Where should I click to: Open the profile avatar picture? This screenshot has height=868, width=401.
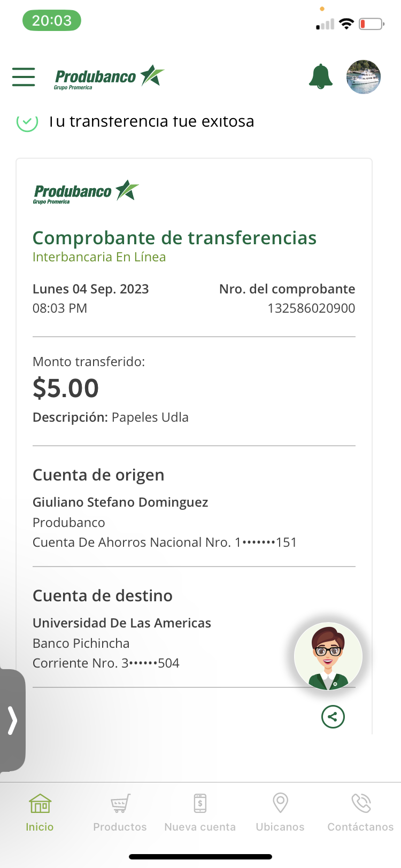point(364,77)
